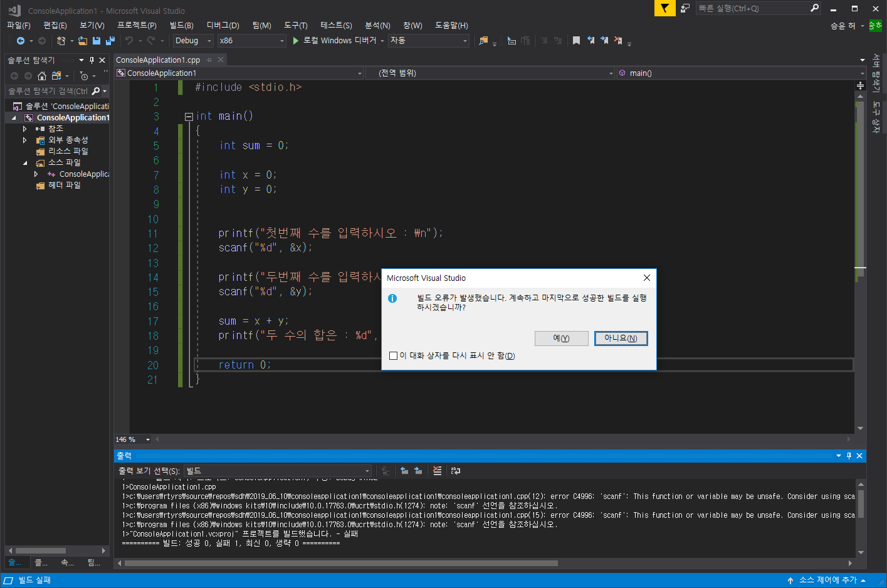This screenshot has height=588, width=887.
Task: Click the Clear All output icon
Action: point(437,471)
